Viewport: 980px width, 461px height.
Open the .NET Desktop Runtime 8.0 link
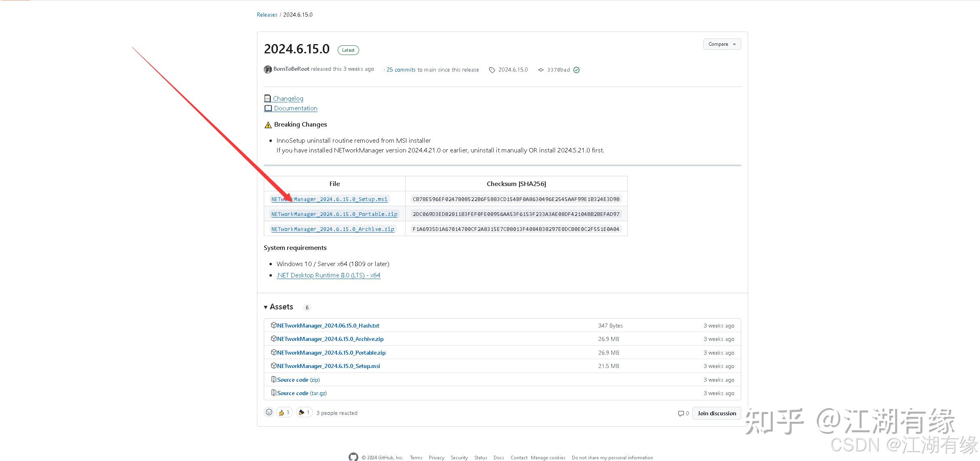pos(328,275)
